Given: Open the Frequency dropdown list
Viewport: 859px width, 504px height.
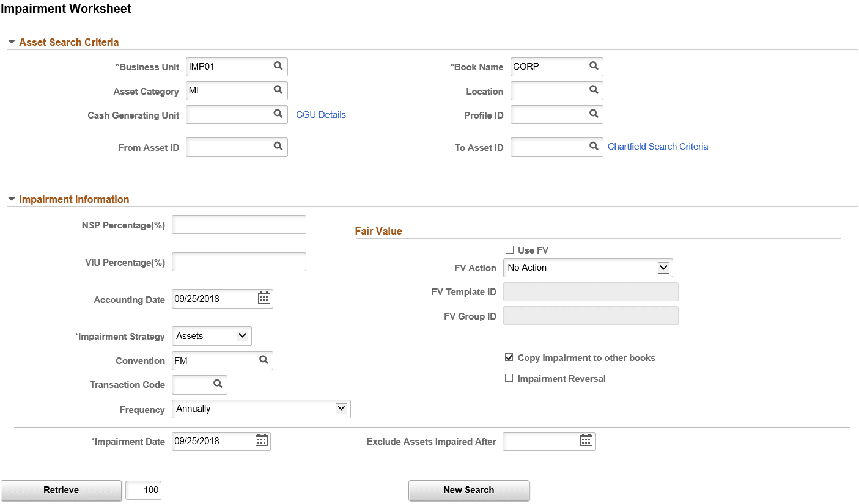Looking at the screenshot, I should click(341, 409).
